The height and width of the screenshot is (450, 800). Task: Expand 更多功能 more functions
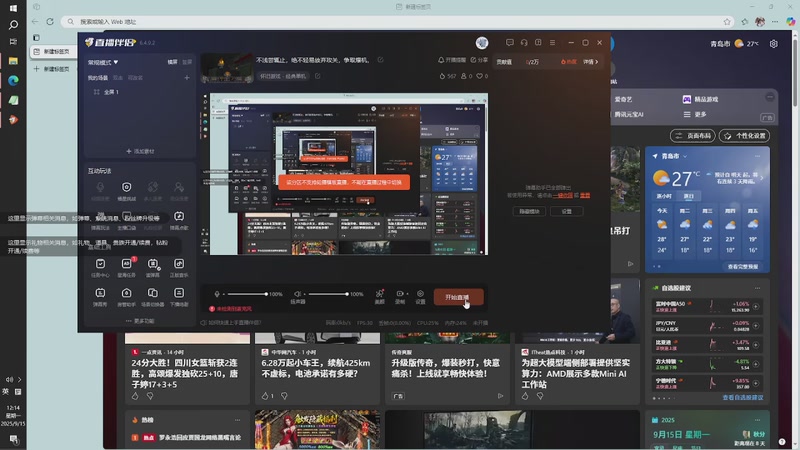click(x=140, y=321)
